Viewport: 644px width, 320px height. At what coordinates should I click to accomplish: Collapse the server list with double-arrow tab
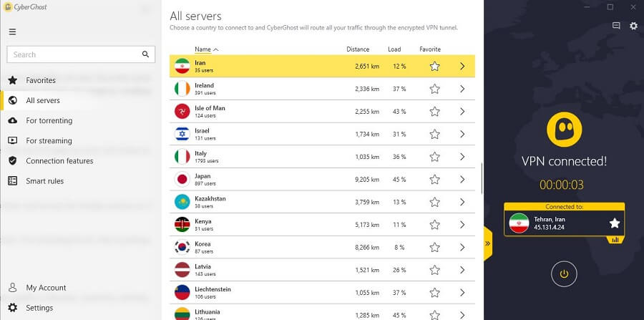click(488, 243)
